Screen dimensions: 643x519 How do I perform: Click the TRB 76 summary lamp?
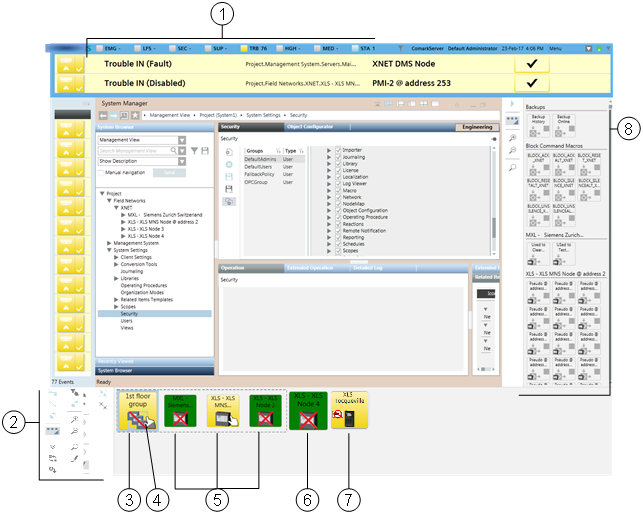coord(259,47)
